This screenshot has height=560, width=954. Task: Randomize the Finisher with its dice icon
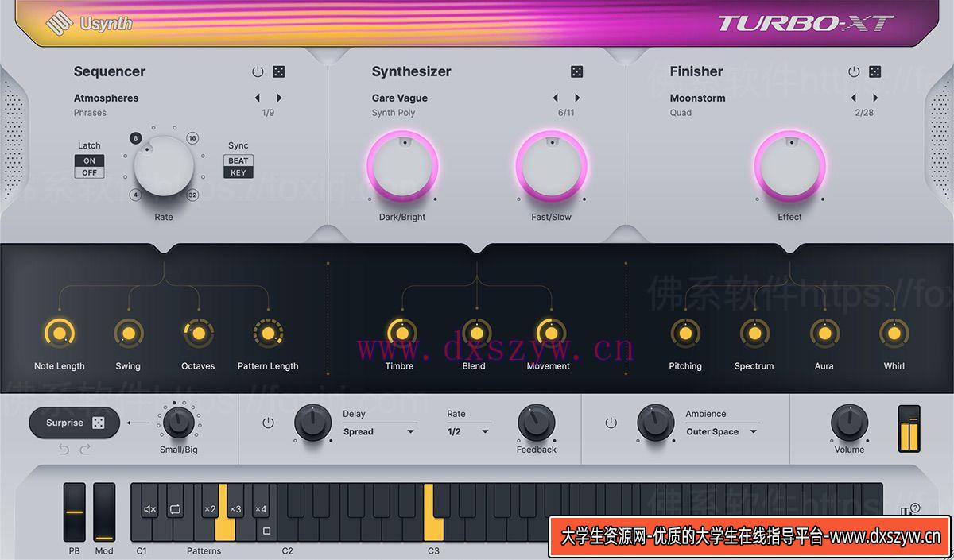pos(875,71)
